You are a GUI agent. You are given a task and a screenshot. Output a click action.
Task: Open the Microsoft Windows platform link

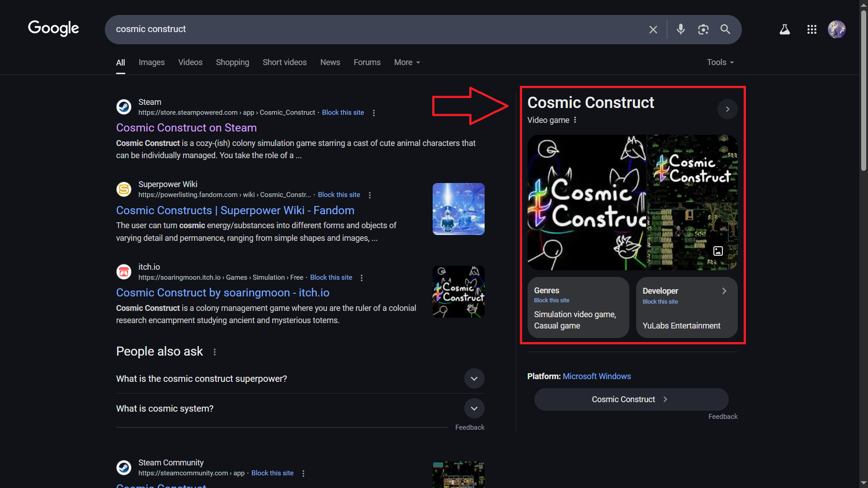click(597, 376)
